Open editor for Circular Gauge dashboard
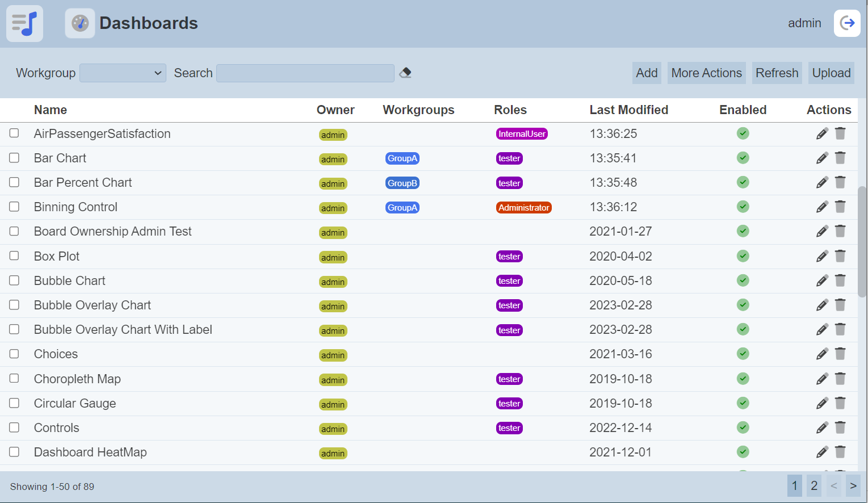The width and height of the screenshot is (868, 503). point(822,403)
